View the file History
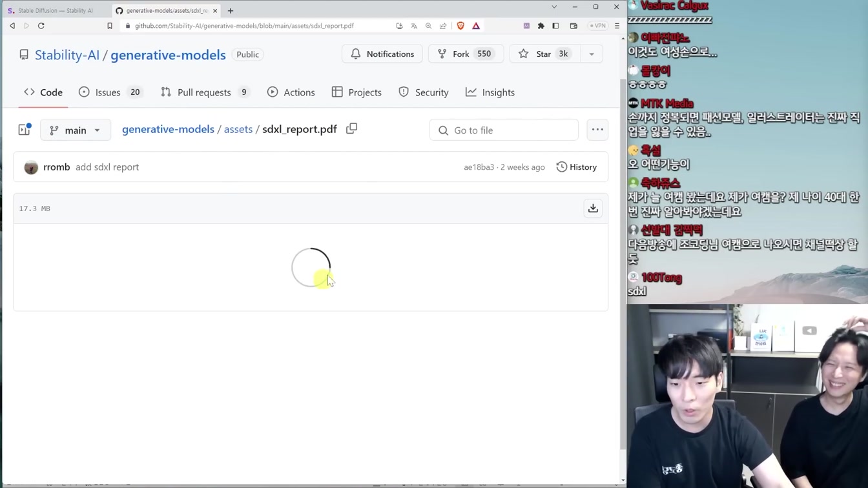The width and height of the screenshot is (868, 488). 577,167
